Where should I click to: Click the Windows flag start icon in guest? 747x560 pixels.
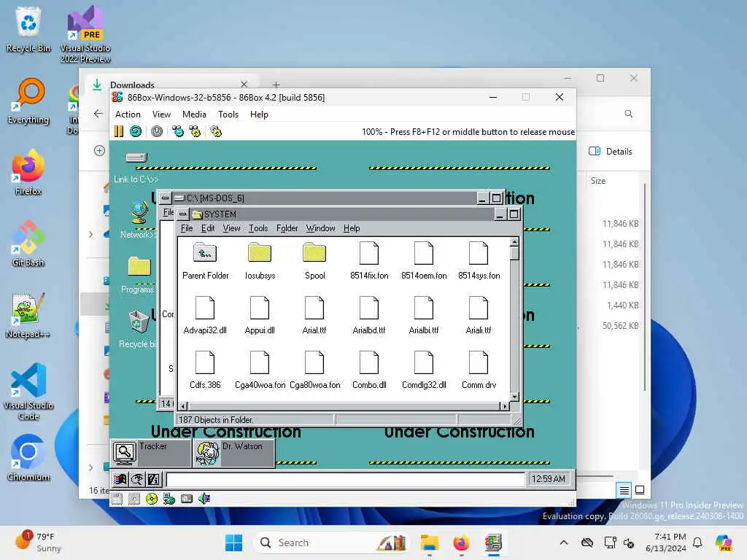120,479
